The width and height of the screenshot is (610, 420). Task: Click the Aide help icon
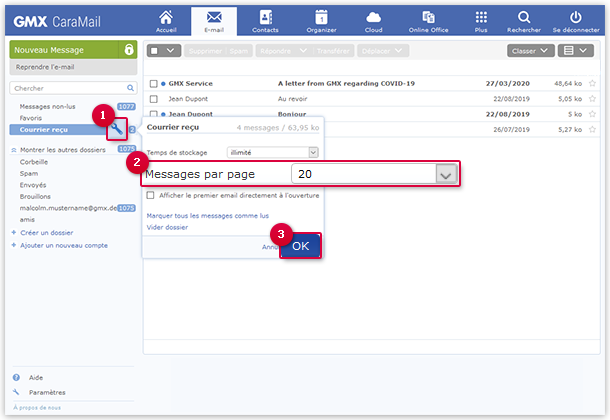coord(16,378)
